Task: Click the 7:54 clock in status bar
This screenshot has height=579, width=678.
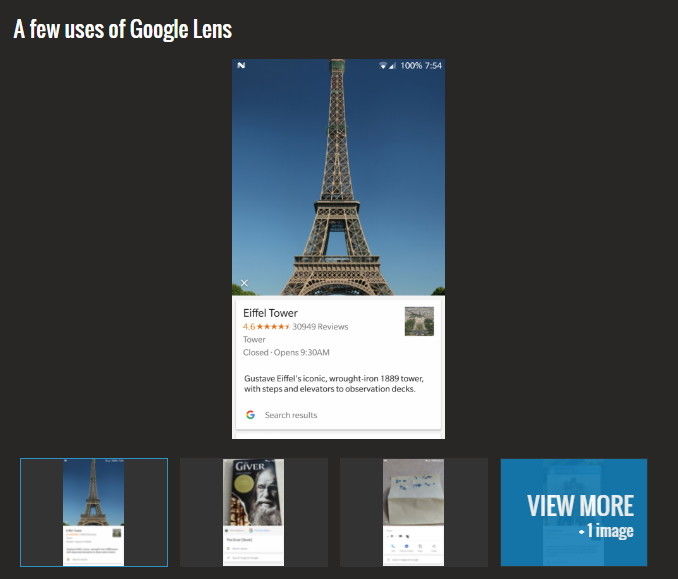Action: point(433,66)
